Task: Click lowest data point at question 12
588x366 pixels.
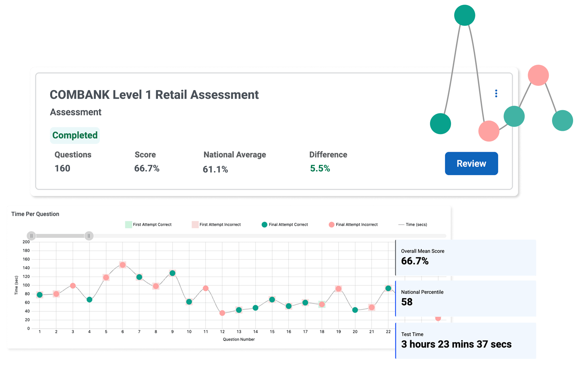Action: (x=222, y=313)
